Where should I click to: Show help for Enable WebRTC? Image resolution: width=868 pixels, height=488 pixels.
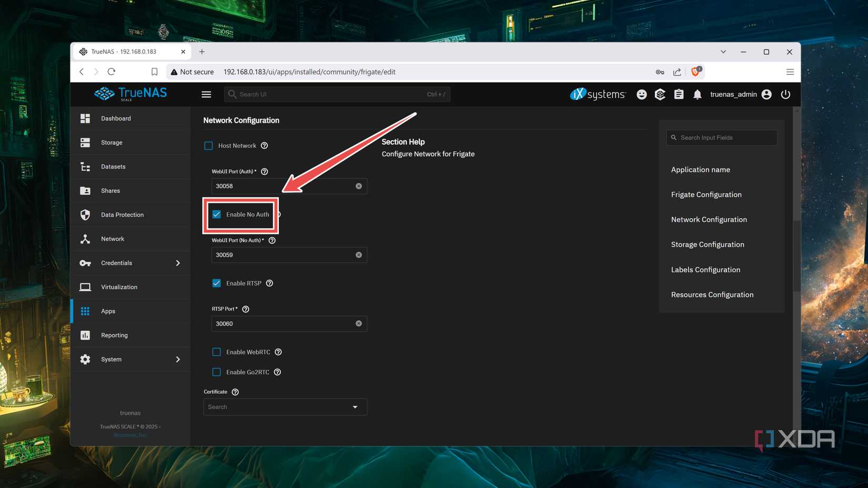278,352
